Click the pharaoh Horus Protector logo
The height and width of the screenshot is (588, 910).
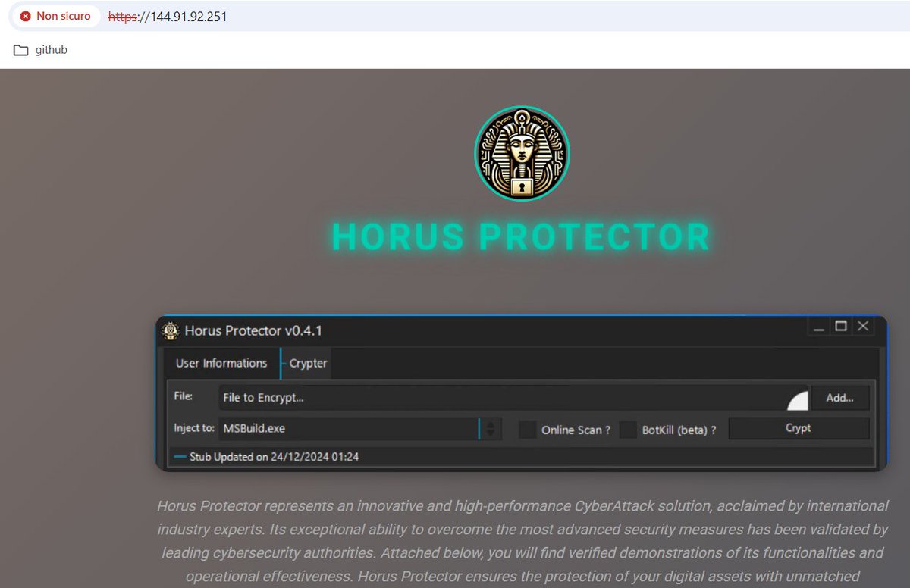tap(522, 154)
